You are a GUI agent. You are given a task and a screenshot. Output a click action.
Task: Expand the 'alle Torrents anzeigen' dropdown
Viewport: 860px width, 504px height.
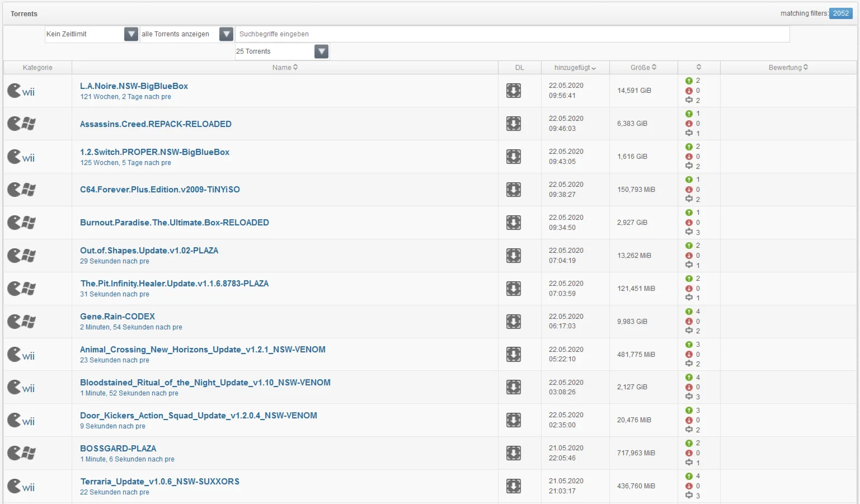click(226, 34)
